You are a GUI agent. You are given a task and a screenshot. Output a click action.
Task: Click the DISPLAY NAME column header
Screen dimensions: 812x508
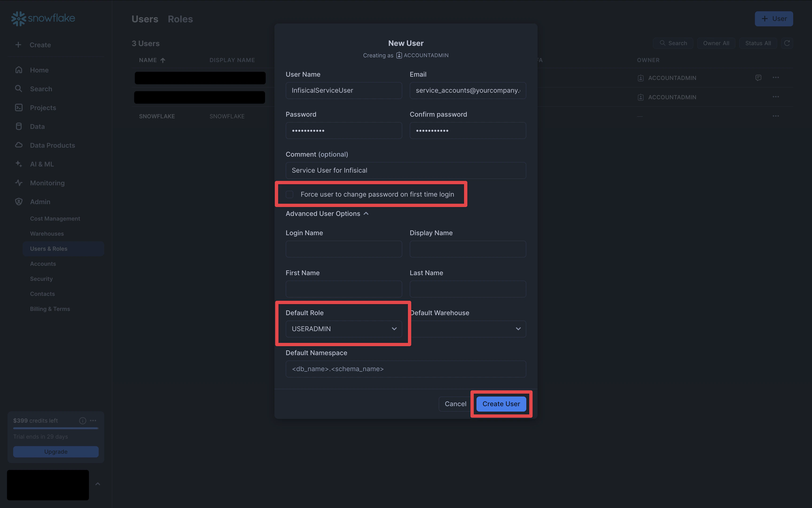(x=232, y=60)
